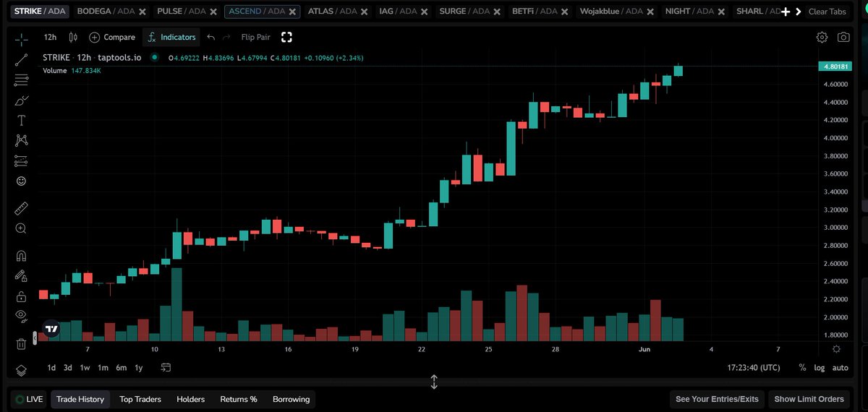Toggle hide all drawings eye icon
This screenshot has width=868, height=412.
coord(21,316)
